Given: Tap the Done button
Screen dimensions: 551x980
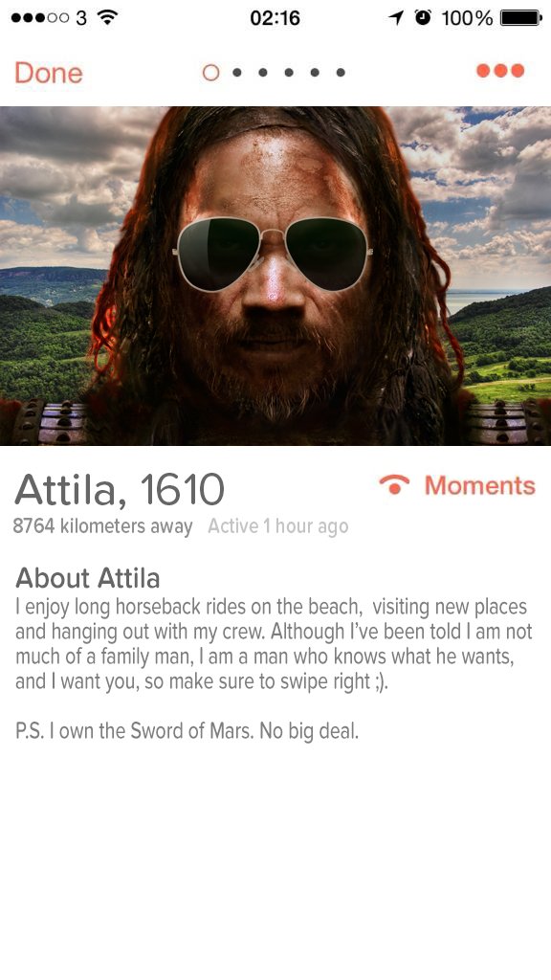Looking at the screenshot, I should pyautogui.click(x=49, y=73).
